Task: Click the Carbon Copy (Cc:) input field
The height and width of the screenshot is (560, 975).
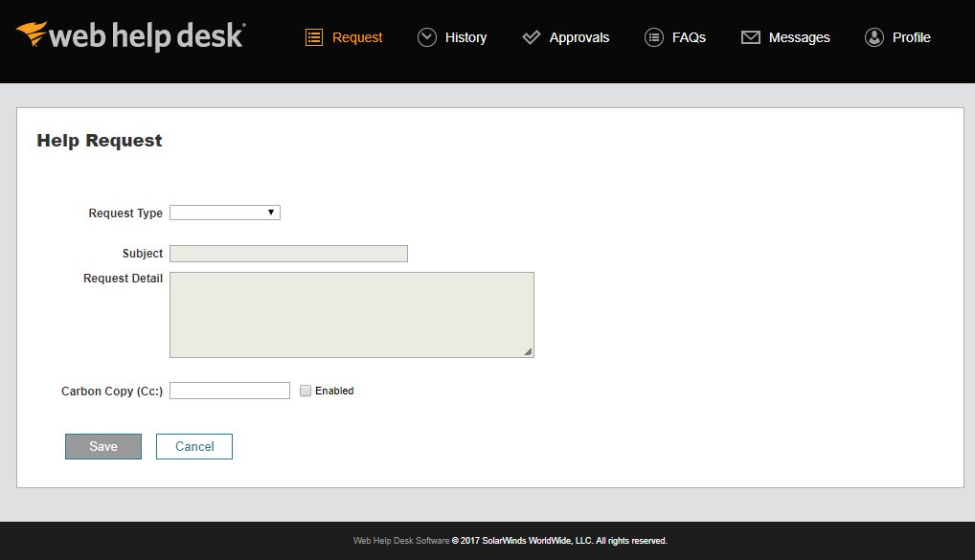Action: tap(230, 391)
